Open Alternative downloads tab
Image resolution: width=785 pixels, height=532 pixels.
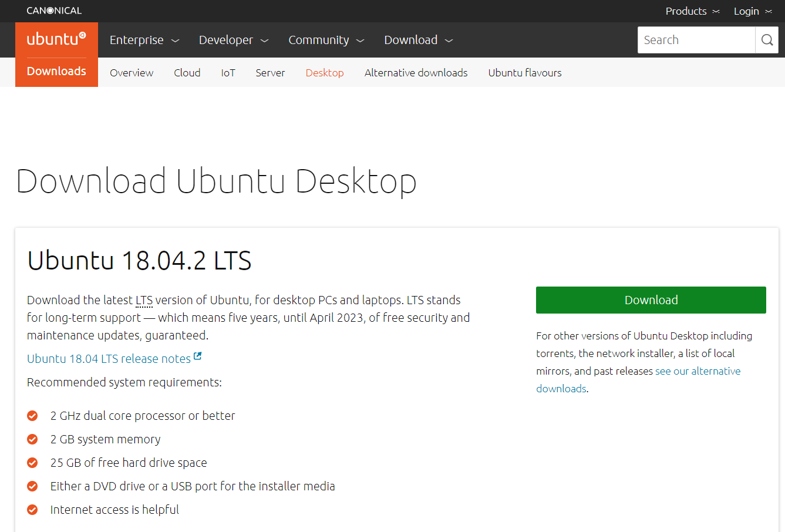pos(416,73)
